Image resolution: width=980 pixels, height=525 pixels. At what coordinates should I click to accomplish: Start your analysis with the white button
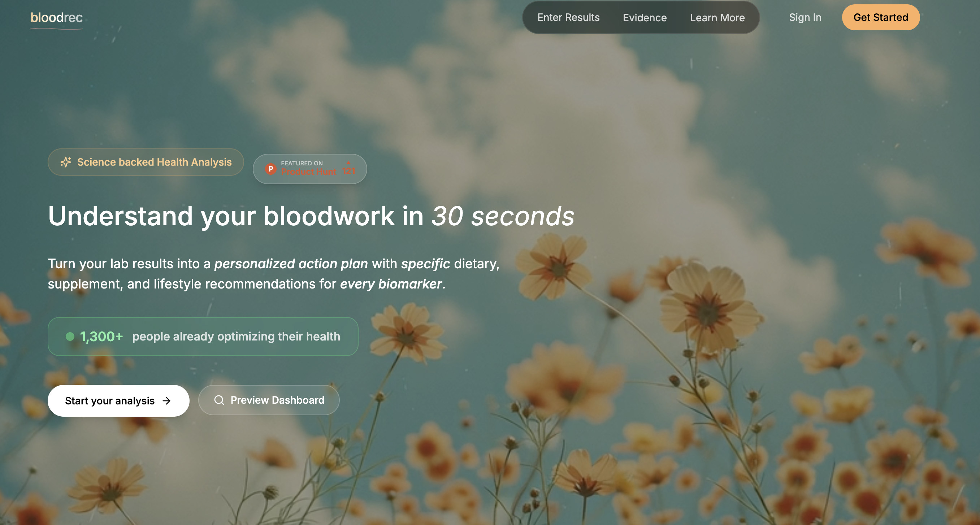pyautogui.click(x=118, y=400)
